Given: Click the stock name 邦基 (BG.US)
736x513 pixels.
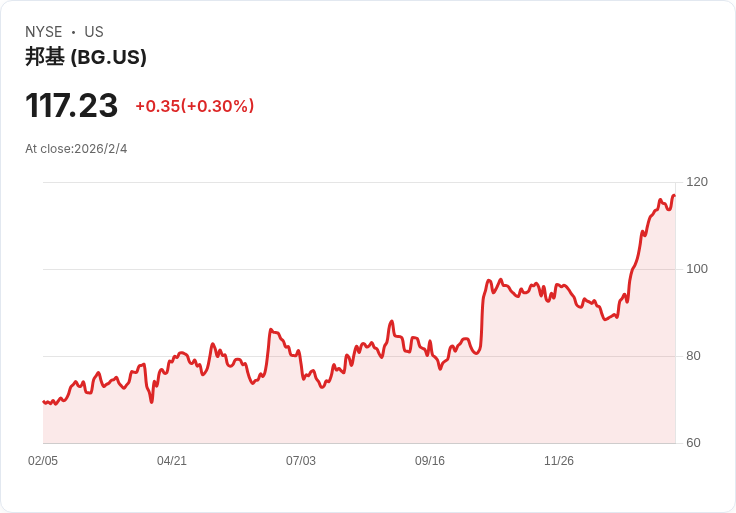Looking at the screenshot, I should [86, 57].
